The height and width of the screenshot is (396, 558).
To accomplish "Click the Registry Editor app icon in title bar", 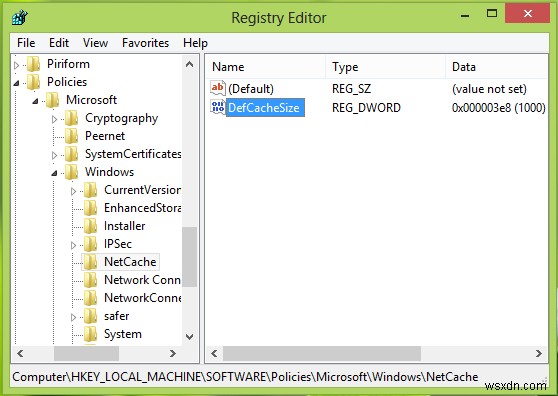I will [x=20, y=17].
